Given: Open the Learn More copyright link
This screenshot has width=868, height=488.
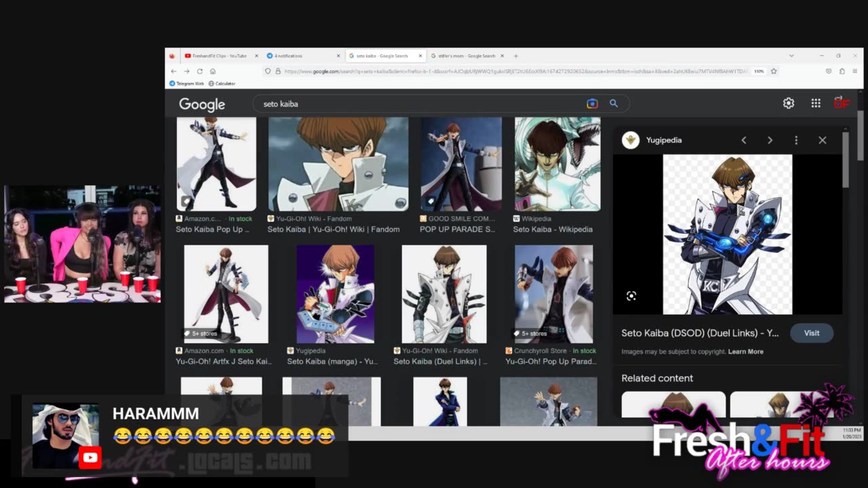Looking at the screenshot, I should (x=745, y=352).
